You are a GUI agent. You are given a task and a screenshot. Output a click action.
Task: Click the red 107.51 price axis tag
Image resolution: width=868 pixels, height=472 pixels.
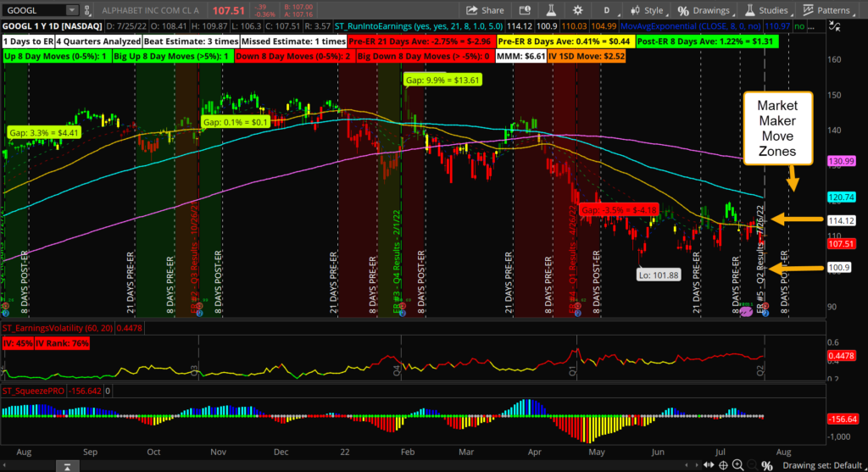coord(841,243)
